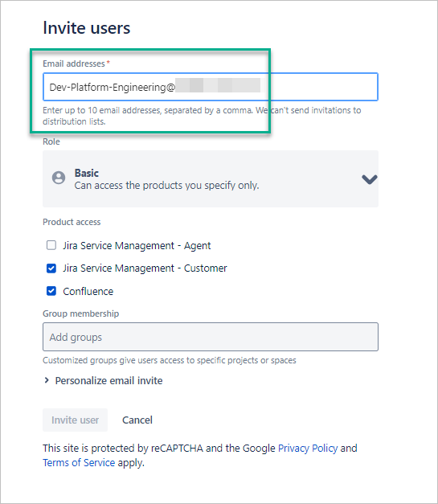This screenshot has height=504, width=438.
Task: Cancel the invite users form
Action: pos(137,420)
